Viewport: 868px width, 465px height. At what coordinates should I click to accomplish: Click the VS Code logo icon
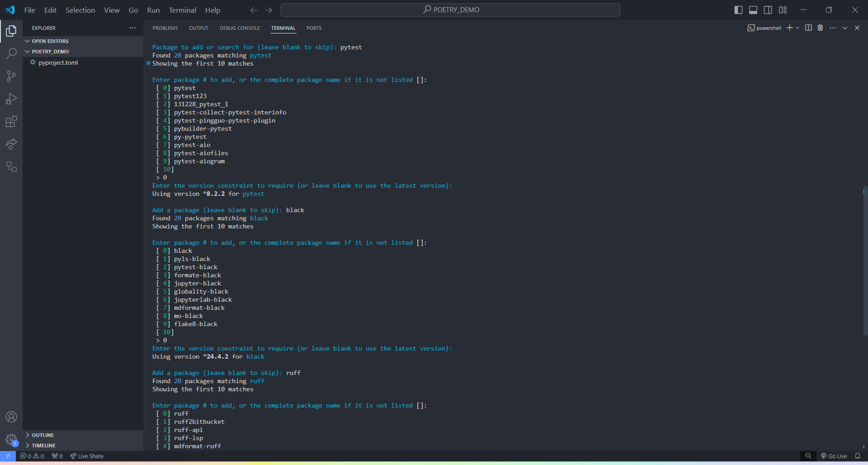tap(10, 10)
